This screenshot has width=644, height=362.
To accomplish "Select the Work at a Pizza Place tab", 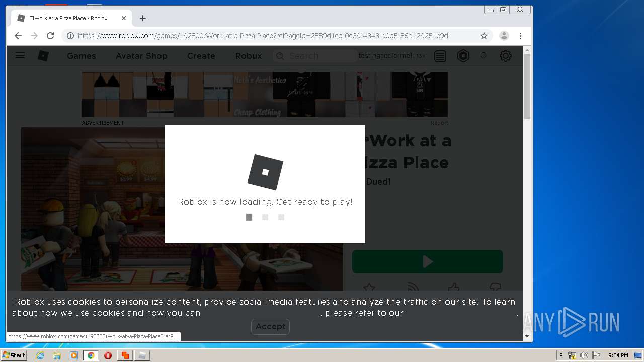I will [x=71, y=18].
